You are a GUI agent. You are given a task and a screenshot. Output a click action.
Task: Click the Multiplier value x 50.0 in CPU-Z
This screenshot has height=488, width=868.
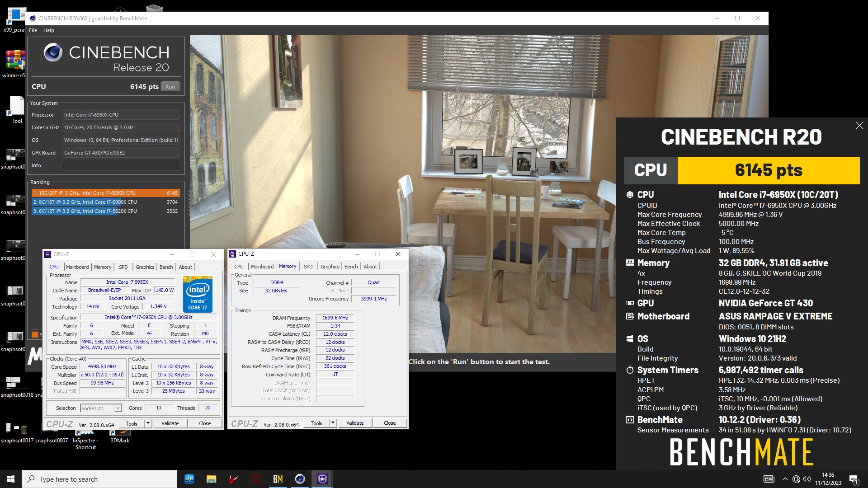pyautogui.click(x=102, y=375)
